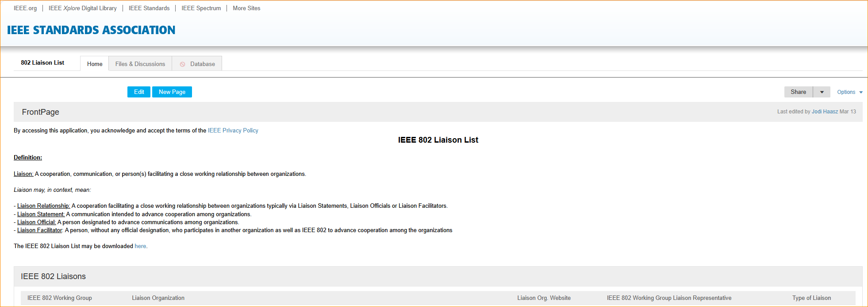Image resolution: width=868 pixels, height=307 pixels.
Task: Open Jodi Haasz profile link
Action: click(x=825, y=112)
